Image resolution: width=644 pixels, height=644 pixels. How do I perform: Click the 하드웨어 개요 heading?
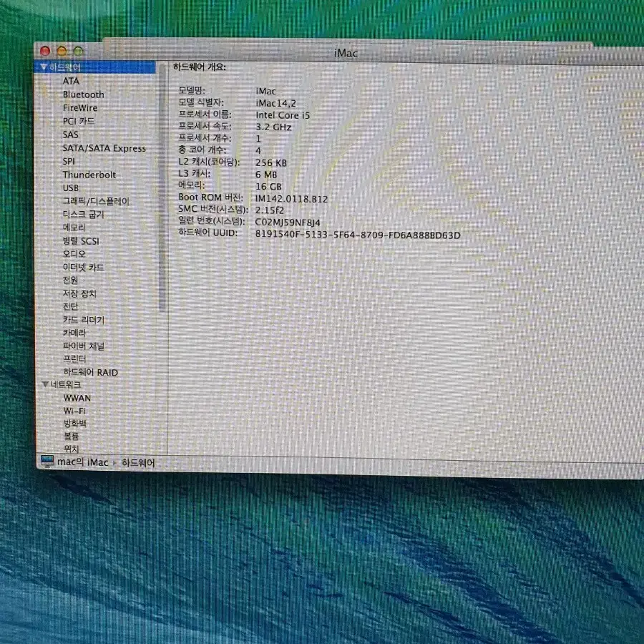click(199, 67)
